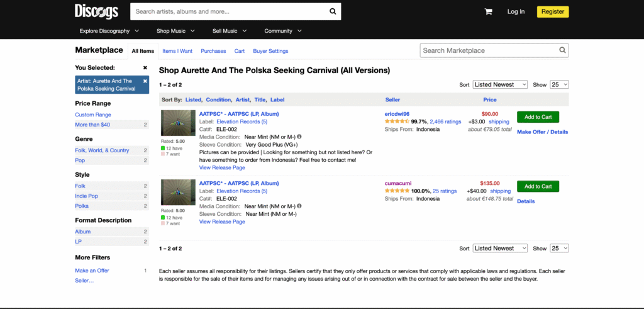This screenshot has width=644, height=309.
Task: Expand the Explore Discography menu
Action: coord(109,31)
